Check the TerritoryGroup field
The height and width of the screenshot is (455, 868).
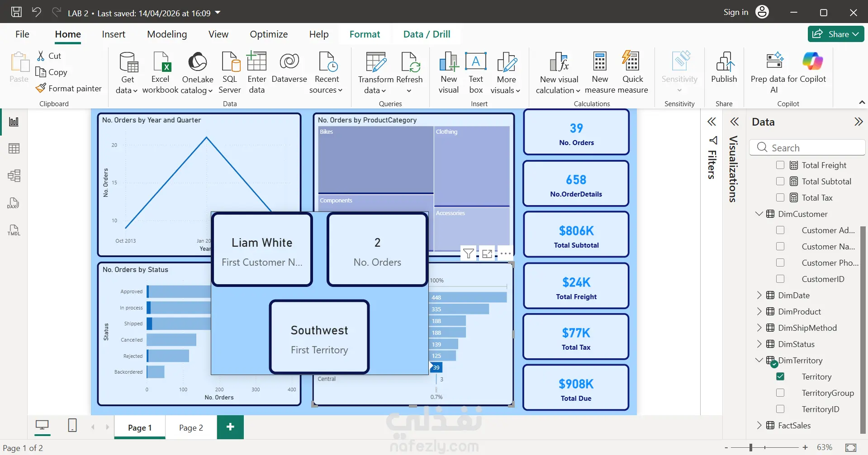coord(780,393)
